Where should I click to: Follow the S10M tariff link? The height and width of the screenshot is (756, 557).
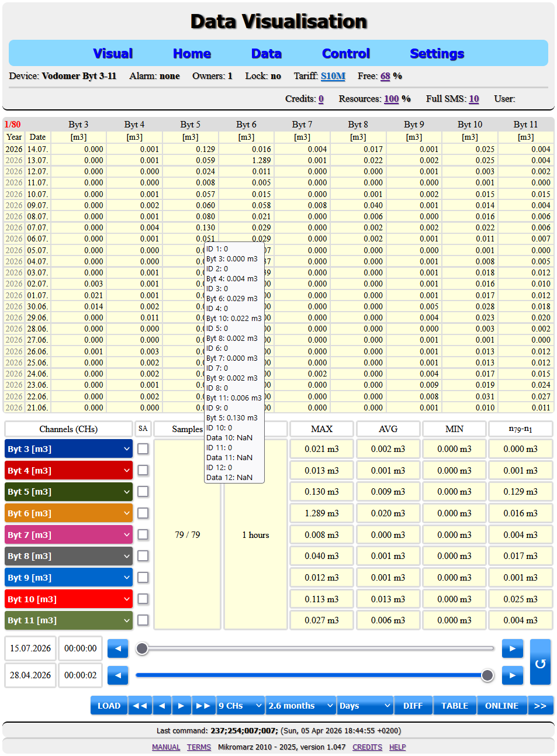click(x=333, y=76)
